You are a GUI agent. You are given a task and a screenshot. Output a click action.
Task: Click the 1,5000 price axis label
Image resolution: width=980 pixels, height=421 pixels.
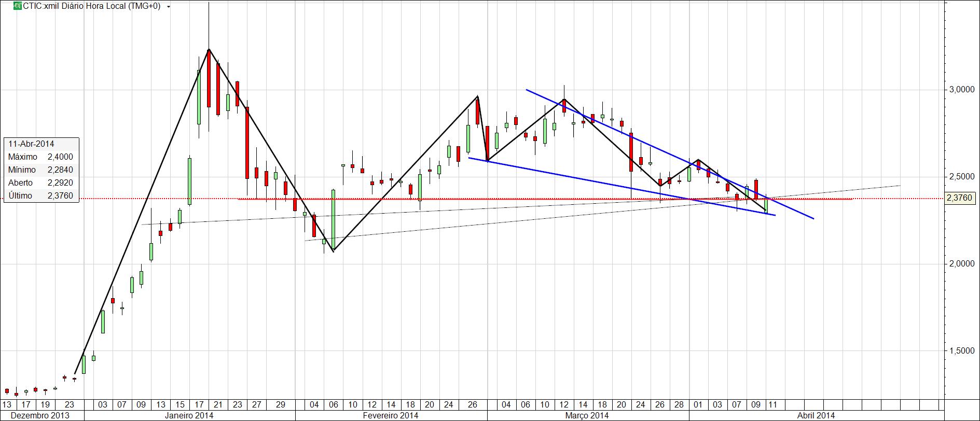point(961,351)
